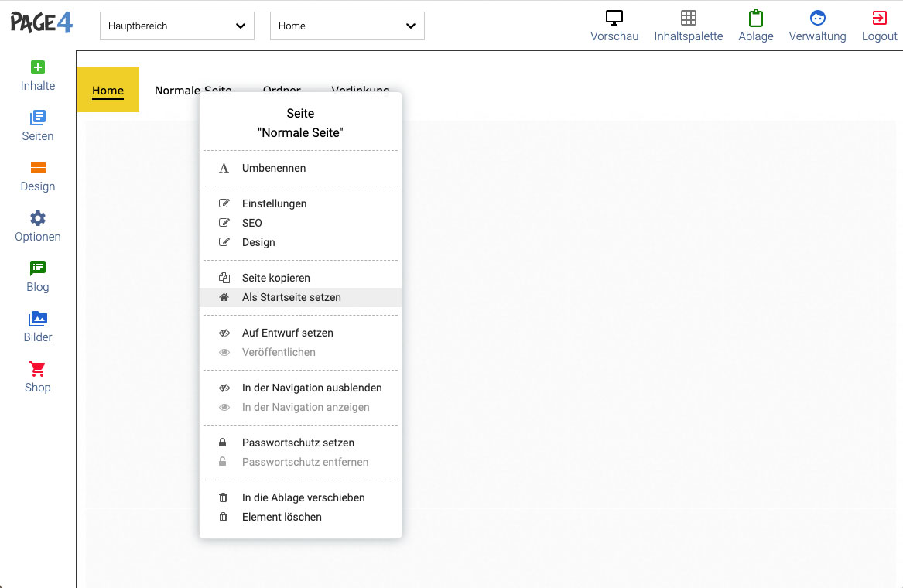Click the Verwaltung label
This screenshot has width=903, height=588.
(817, 36)
